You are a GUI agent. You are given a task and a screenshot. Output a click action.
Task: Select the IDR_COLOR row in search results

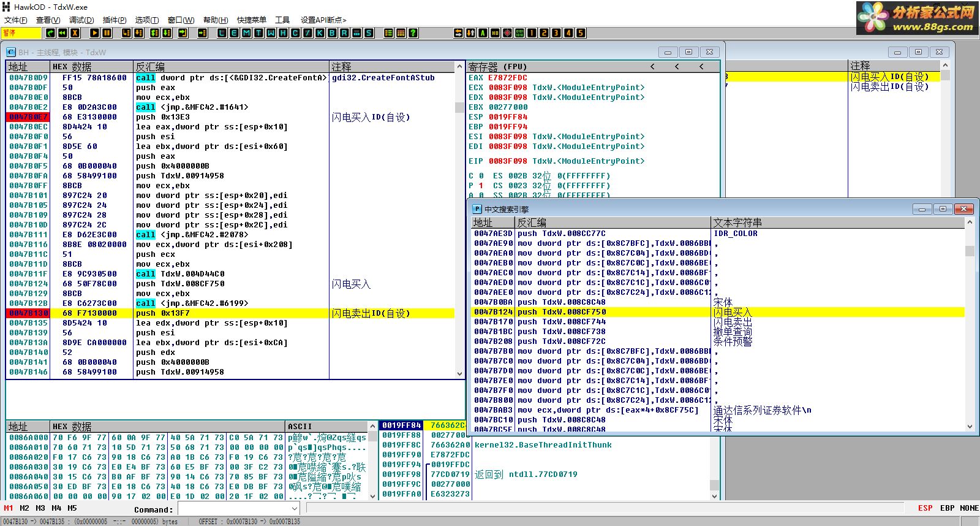pos(718,234)
